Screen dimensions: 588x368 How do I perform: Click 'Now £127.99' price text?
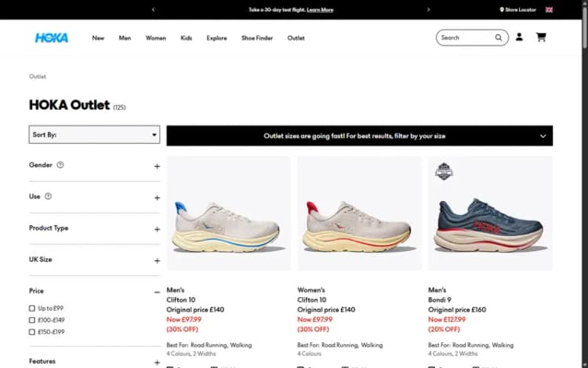(447, 319)
